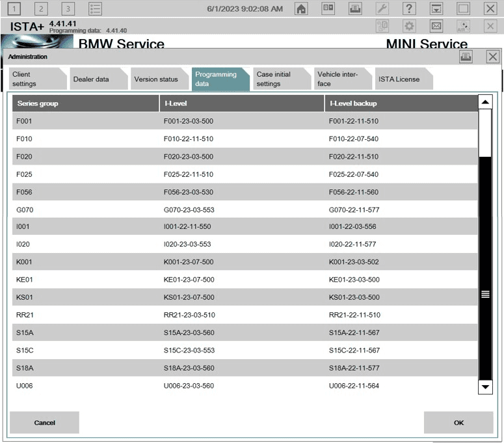Click backup value KE01-23-03-500
This screenshot has width=504, height=443.
[354, 279]
